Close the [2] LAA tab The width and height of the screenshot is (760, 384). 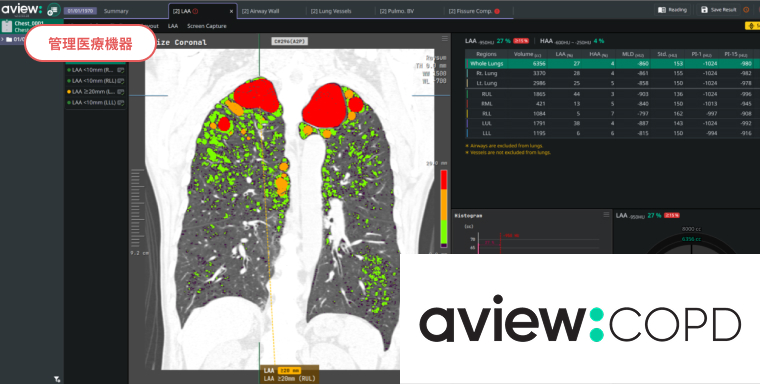(231, 11)
